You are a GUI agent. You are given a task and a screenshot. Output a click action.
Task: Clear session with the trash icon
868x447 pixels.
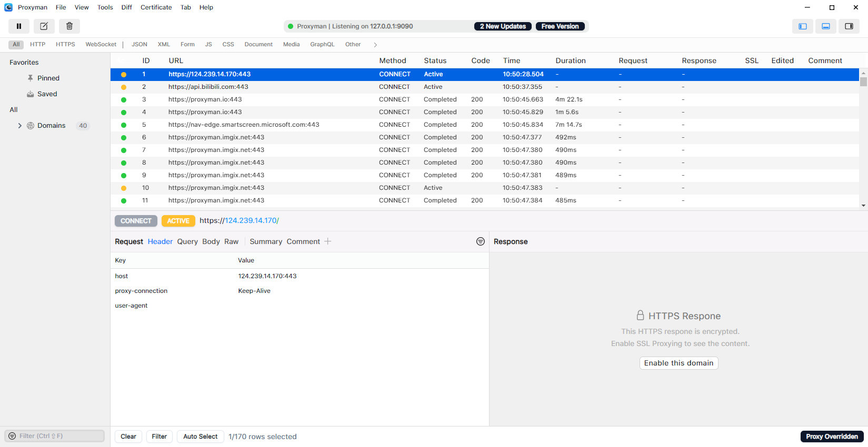coord(69,26)
